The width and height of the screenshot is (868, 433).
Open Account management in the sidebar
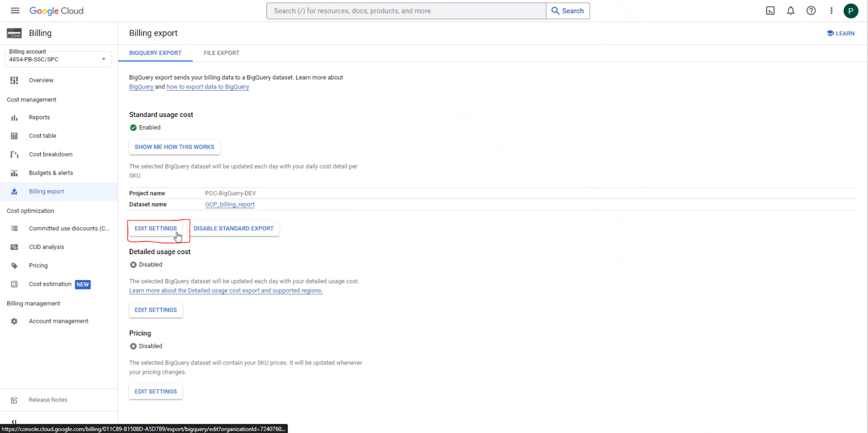[59, 321]
